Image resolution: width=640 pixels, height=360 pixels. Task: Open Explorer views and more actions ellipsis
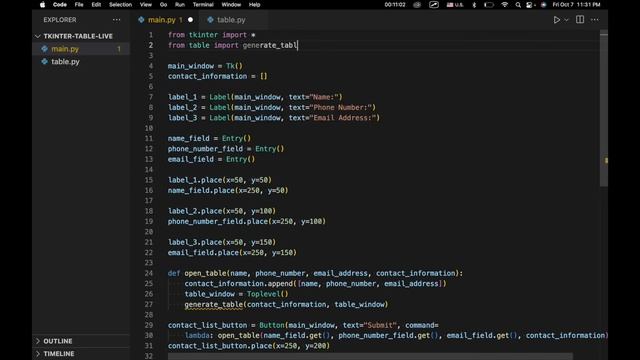click(x=116, y=20)
